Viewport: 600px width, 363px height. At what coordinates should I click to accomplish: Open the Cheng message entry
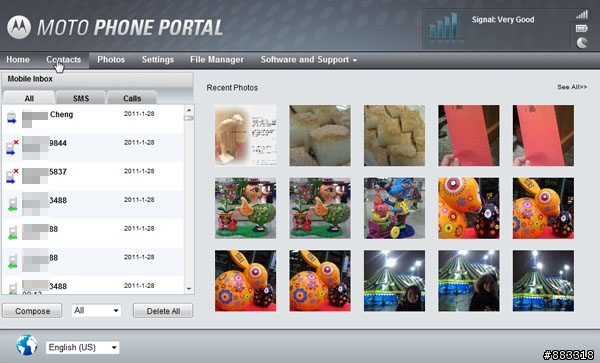[93, 119]
